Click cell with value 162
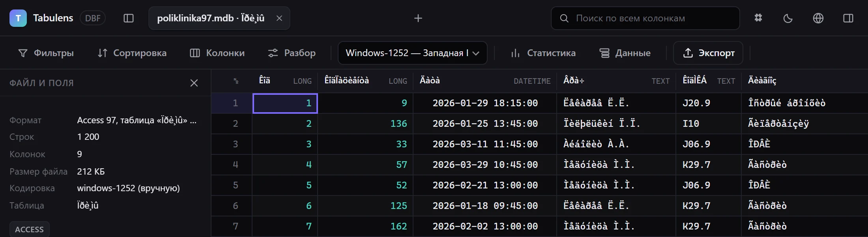 tap(366, 226)
